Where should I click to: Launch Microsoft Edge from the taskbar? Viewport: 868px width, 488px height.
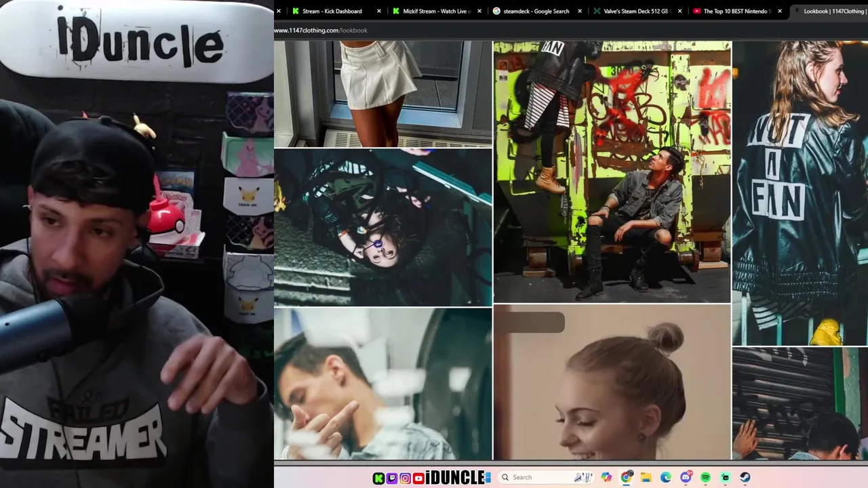(x=666, y=477)
